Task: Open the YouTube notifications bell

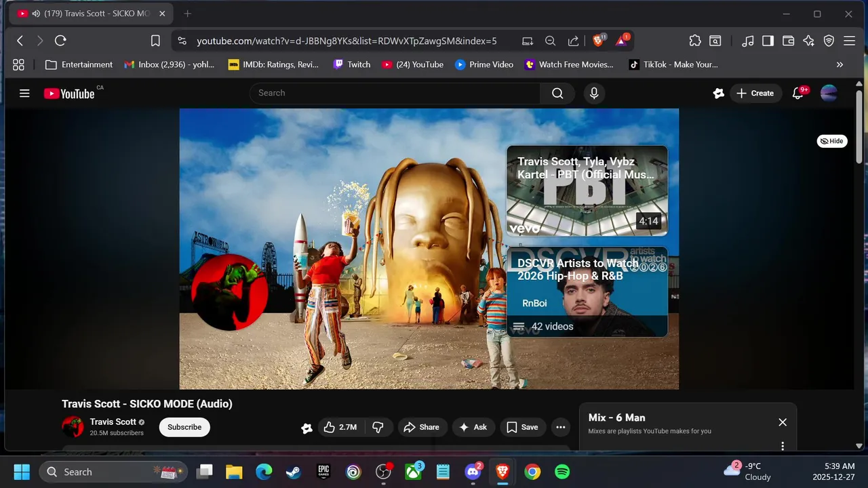Action: coord(798,94)
